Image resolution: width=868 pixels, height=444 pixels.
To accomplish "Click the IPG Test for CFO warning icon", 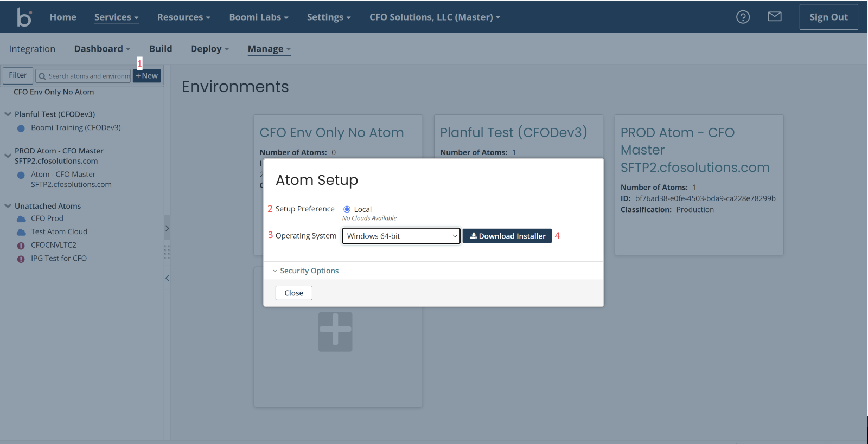I will [21, 259].
